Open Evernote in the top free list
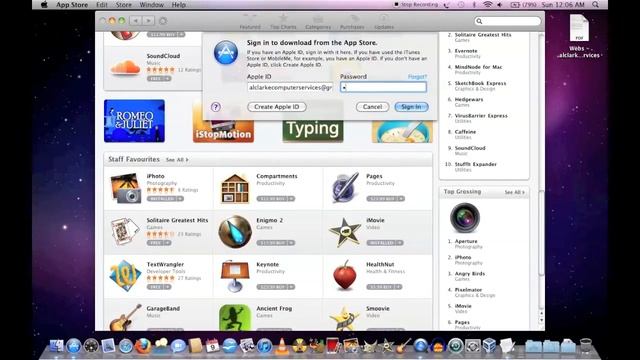This screenshot has width=640, height=360. click(466, 51)
